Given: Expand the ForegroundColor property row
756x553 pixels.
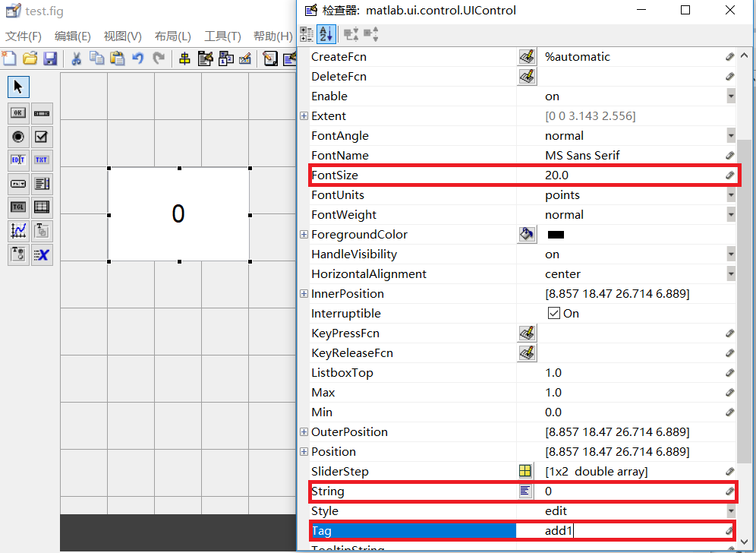Looking at the screenshot, I should [x=304, y=235].
